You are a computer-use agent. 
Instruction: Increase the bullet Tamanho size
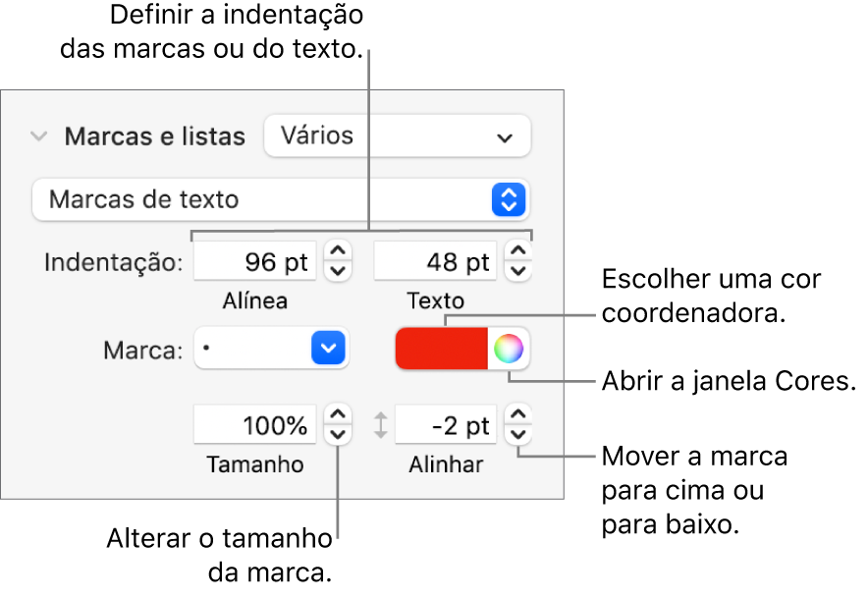click(x=337, y=416)
